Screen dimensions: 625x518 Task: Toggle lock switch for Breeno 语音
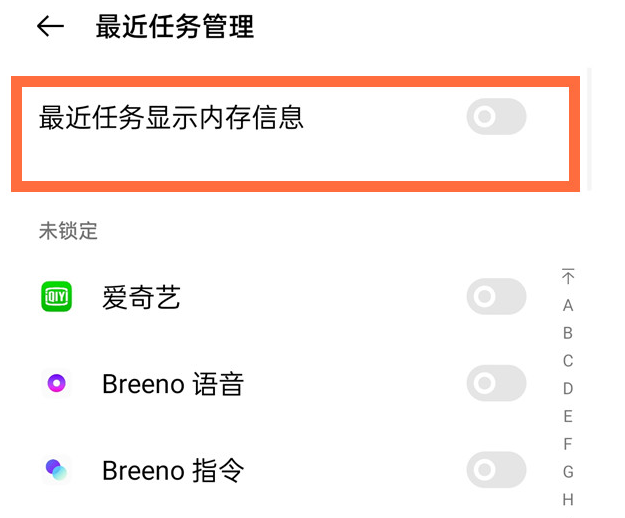[x=496, y=383]
